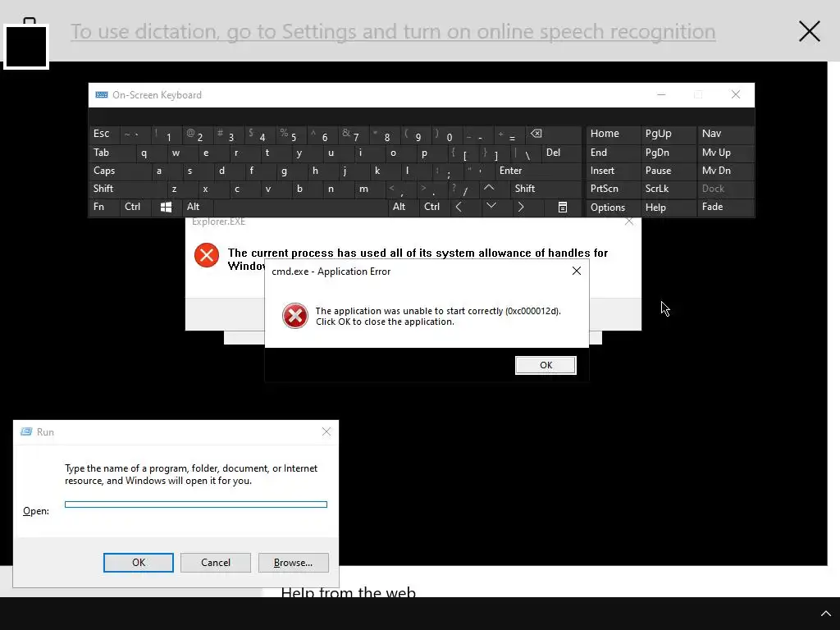Screen dimensions: 840x630
Task: Click the Open input field in Run dialog
Action: pos(196,504)
